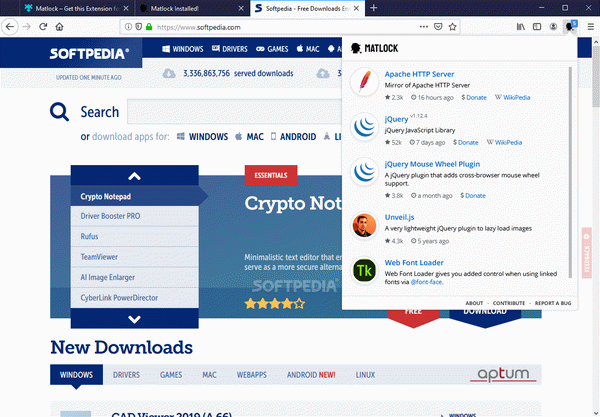
Task: Open the Unveil.js link
Action: (x=399, y=217)
